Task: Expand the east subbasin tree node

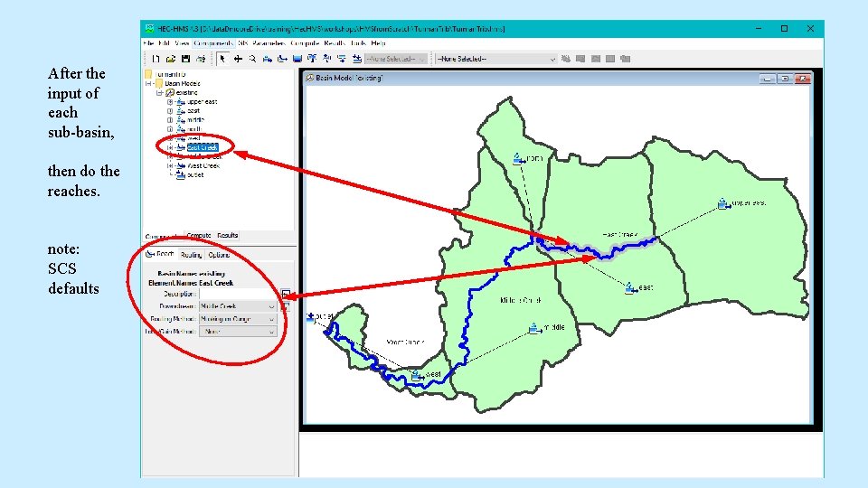Action: (x=170, y=110)
